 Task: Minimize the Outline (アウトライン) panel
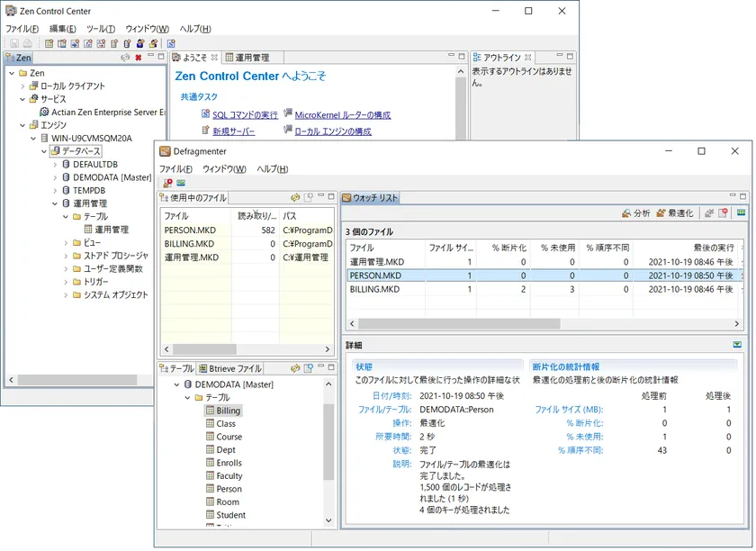pyautogui.click(x=559, y=57)
